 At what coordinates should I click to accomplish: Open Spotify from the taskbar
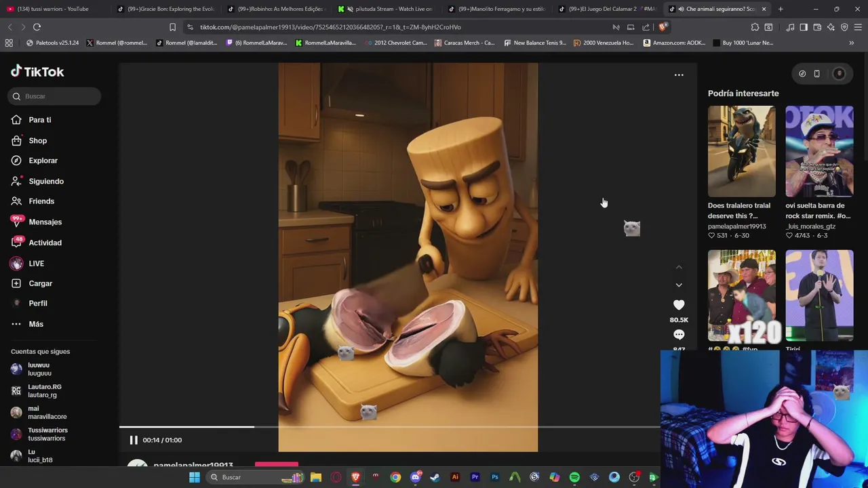point(574,477)
